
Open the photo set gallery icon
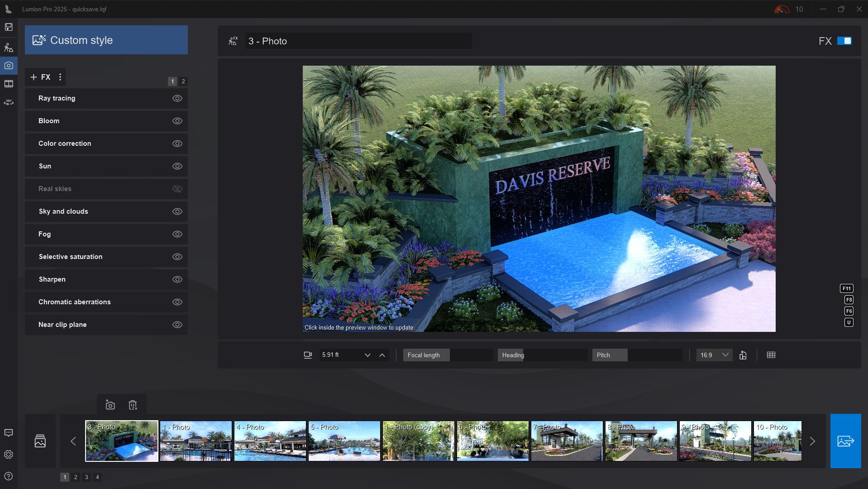(40, 441)
